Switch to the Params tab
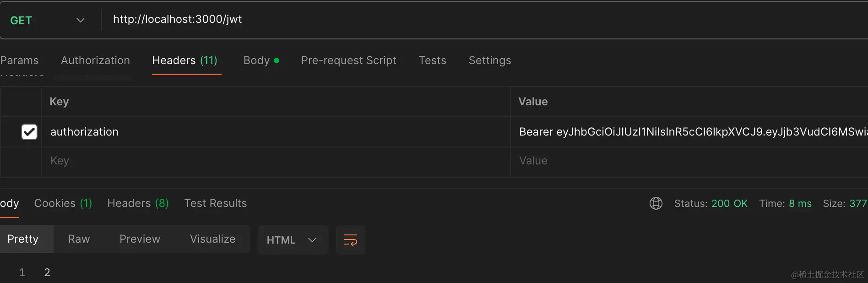This screenshot has width=868, height=283. click(19, 60)
